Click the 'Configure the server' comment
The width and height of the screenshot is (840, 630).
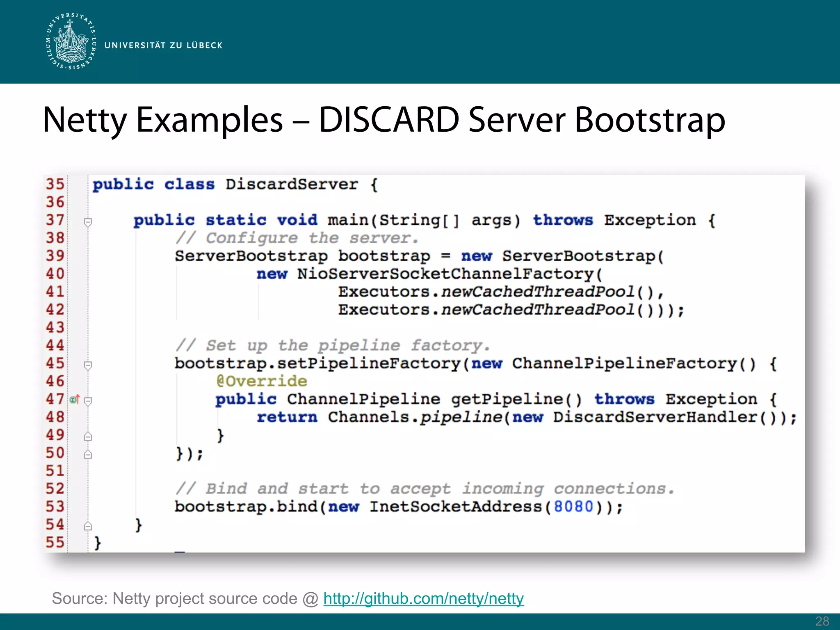297,238
